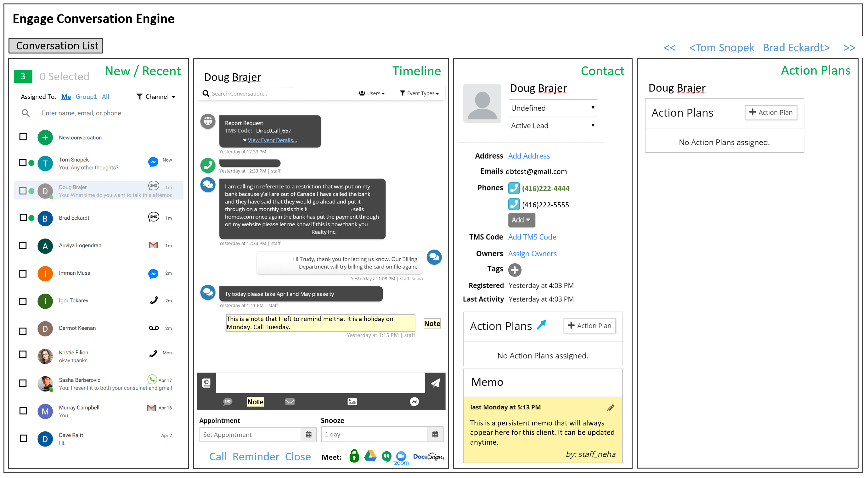Start a Zoom meeting

click(x=401, y=456)
